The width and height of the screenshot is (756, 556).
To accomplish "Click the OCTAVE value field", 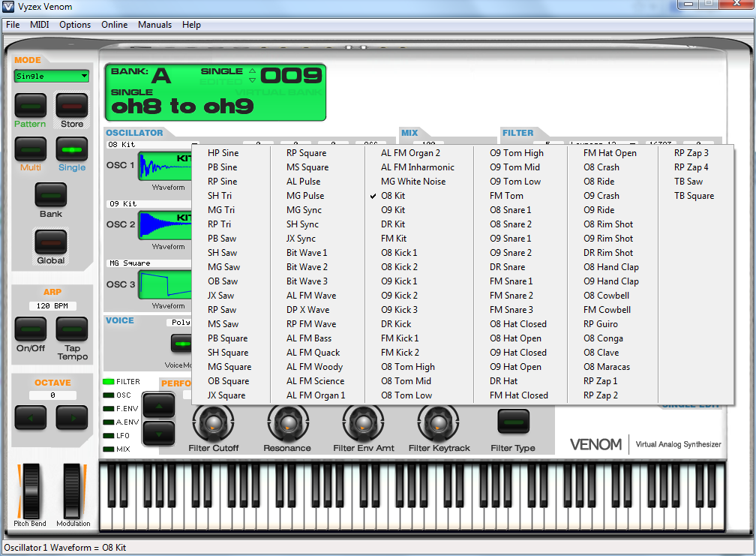I will coord(52,395).
